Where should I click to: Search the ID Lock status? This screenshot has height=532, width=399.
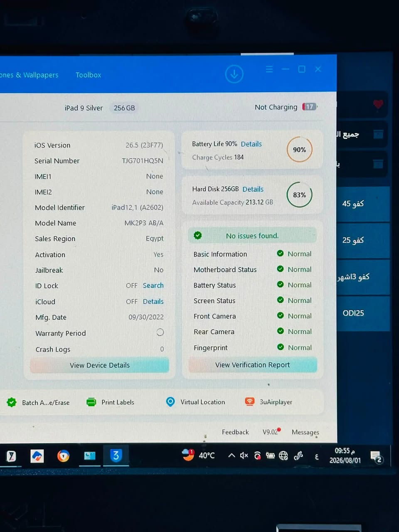[x=153, y=286]
